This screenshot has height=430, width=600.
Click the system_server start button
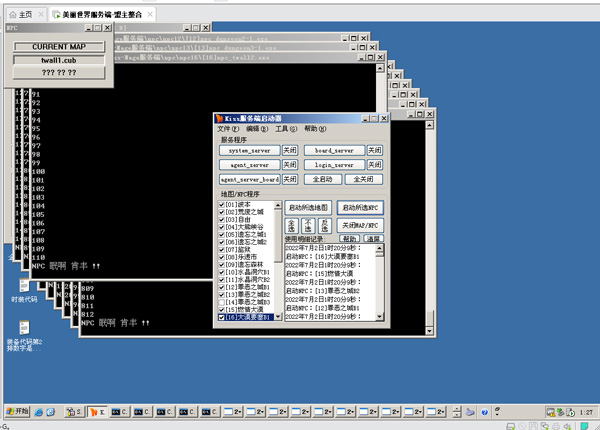(x=249, y=150)
